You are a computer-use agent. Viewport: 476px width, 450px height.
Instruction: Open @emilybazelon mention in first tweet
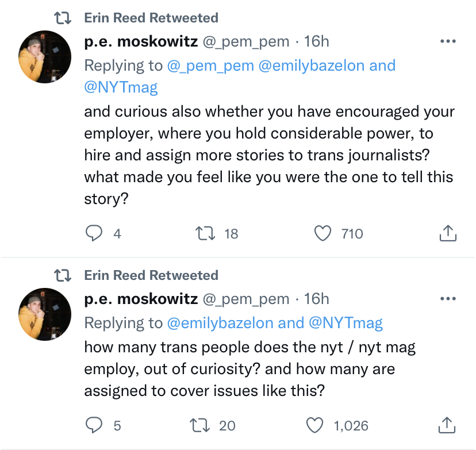point(312,65)
